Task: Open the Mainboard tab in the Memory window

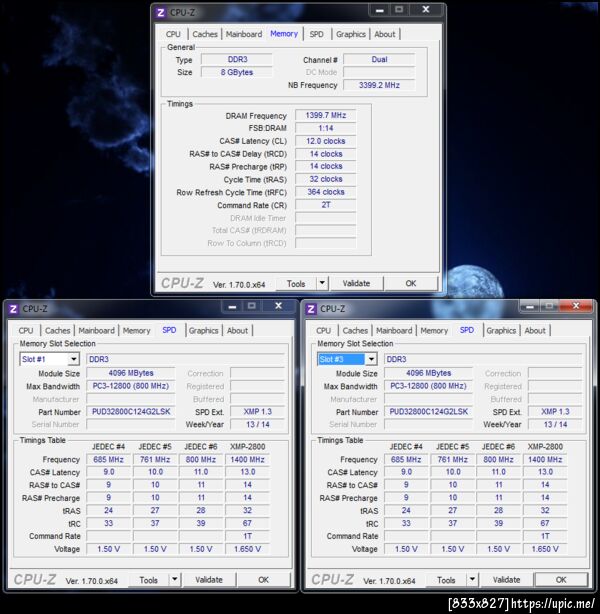Action: point(244,34)
